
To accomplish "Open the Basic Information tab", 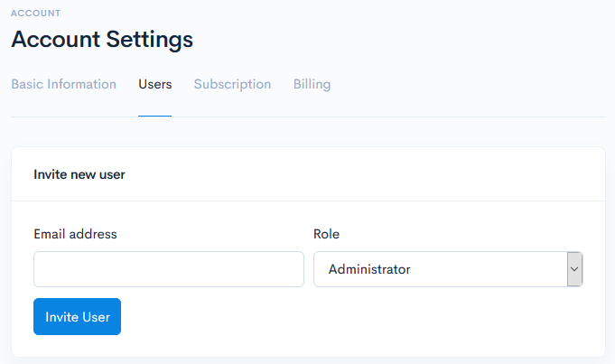I will click(x=63, y=84).
